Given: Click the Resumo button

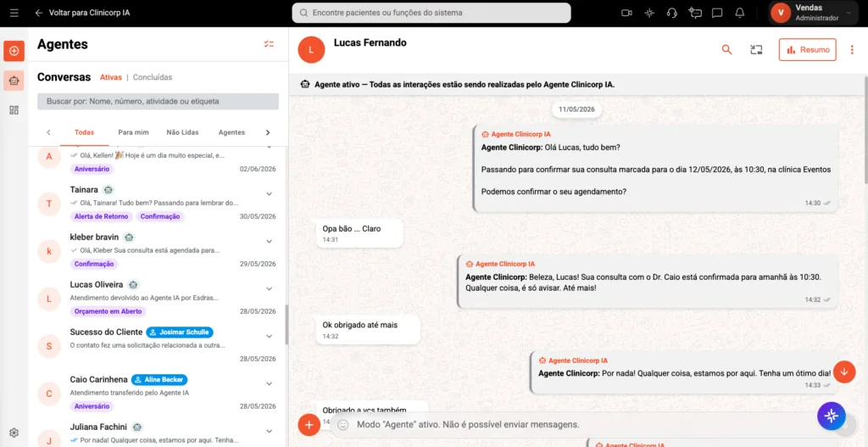Looking at the screenshot, I should tap(807, 50).
